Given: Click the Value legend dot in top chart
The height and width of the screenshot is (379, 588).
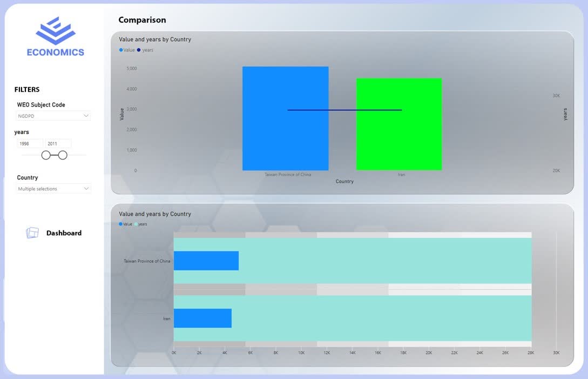Looking at the screenshot, I should pyautogui.click(x=121, y=50).
